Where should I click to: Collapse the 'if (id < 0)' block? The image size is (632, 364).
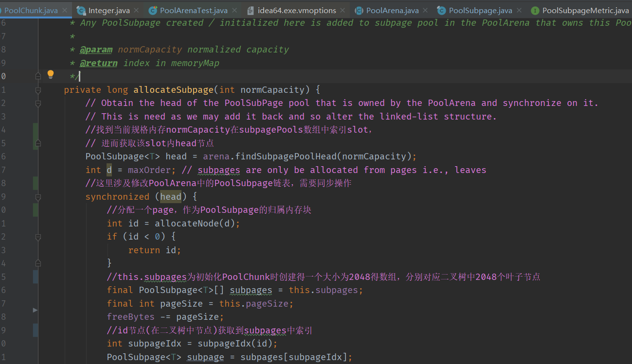click(x=38, y=237)
